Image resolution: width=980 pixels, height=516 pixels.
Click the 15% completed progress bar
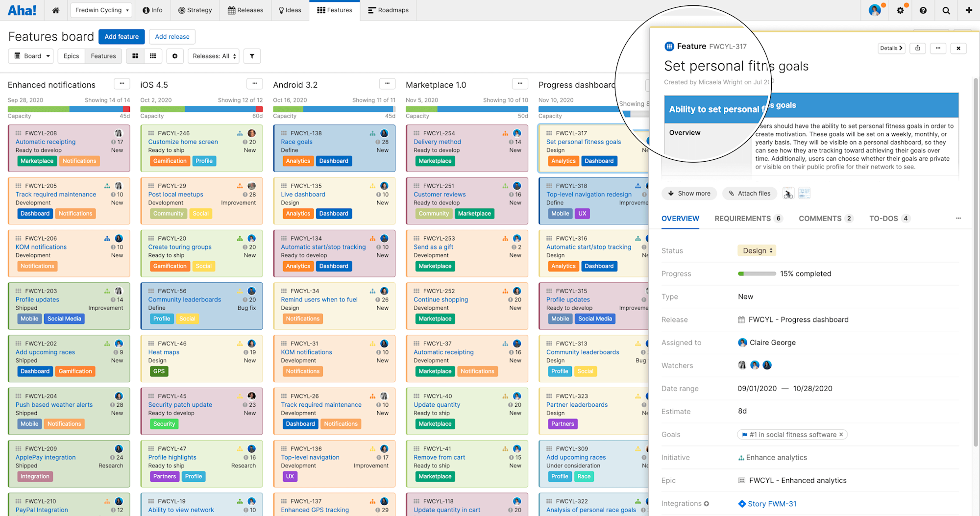[x=757, y=273]
